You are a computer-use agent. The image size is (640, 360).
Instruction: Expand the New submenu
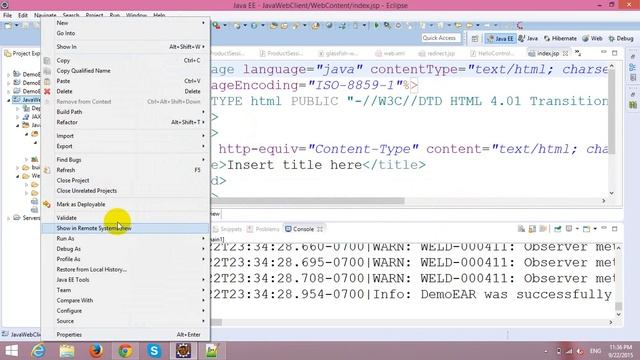(126, 23)
